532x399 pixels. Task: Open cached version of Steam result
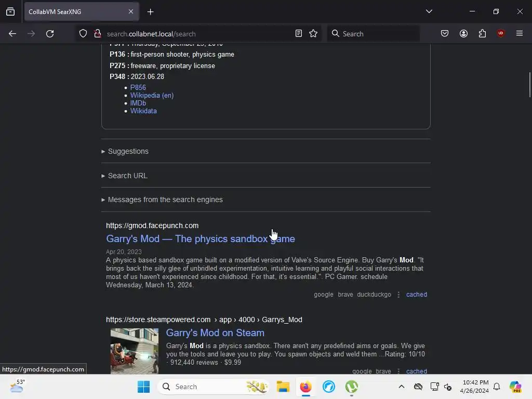(417, 371)
